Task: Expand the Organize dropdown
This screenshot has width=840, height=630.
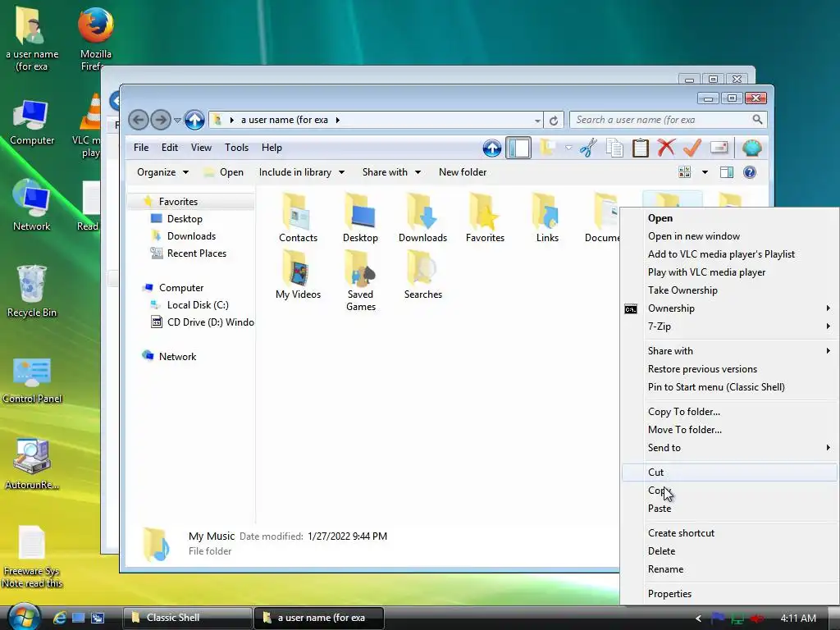Action: point(163,172)
